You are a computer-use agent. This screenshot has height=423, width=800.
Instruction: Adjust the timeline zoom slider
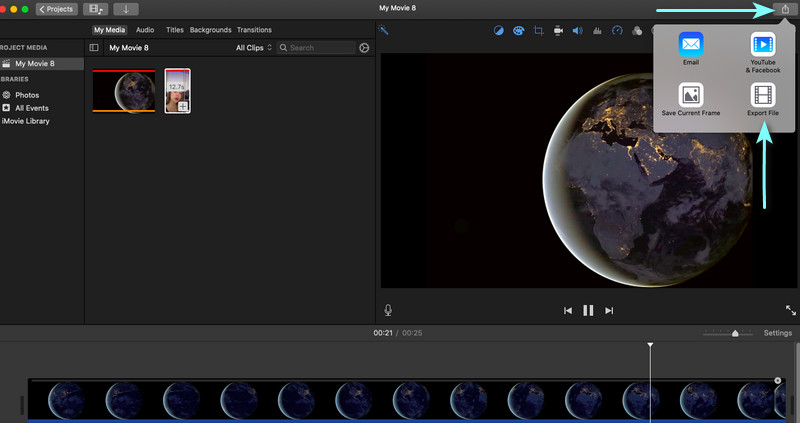pyautogui.click(x=735, y=333)
